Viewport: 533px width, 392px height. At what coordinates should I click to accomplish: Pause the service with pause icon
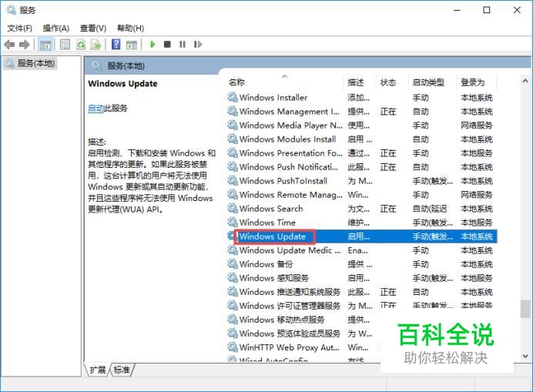[183, 44]
